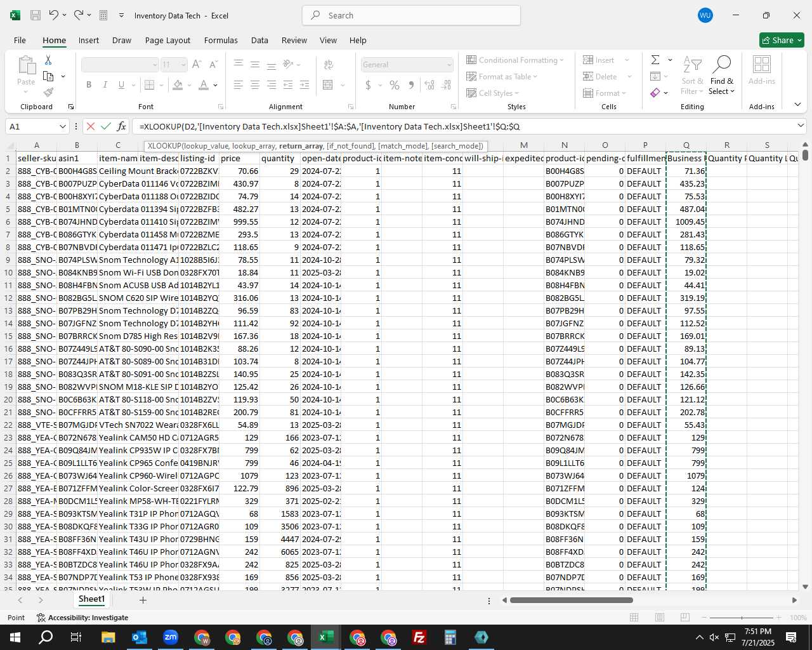Image resolution: width=812 pixels, height=650 pixels.
Task: Click in the Search box
Action: 411,15
